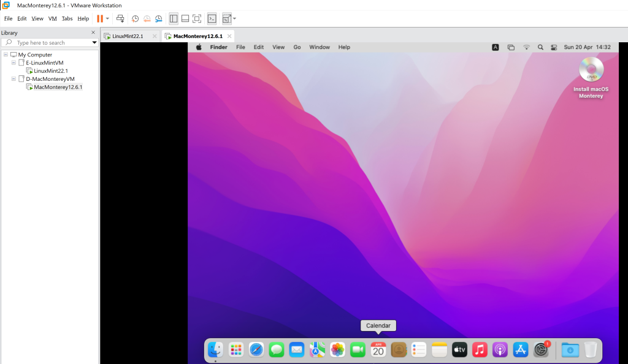Open the console view toolbar icon
This screenshot has height=364, width=628.
point(212,18)
